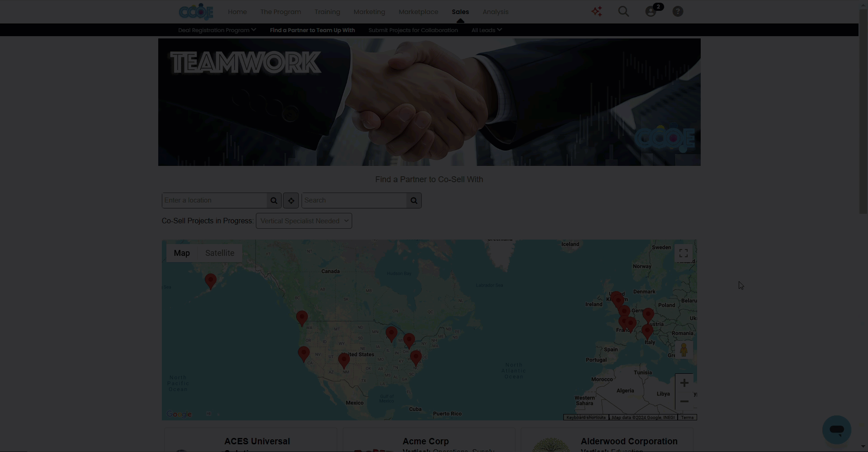868x452 pixels.
Task: Click the Teamwork handshake banner image
Action: coord(429,102)
